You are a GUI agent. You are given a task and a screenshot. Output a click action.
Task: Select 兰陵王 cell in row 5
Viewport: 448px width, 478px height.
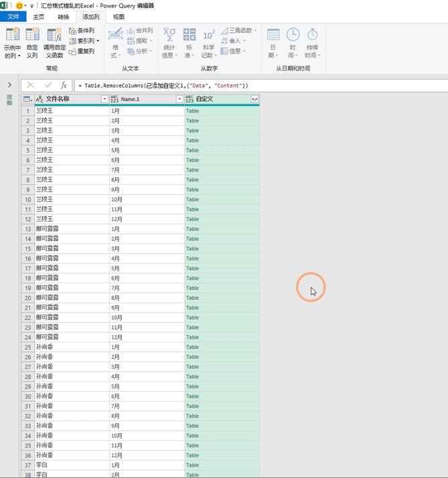click(72, 150)
